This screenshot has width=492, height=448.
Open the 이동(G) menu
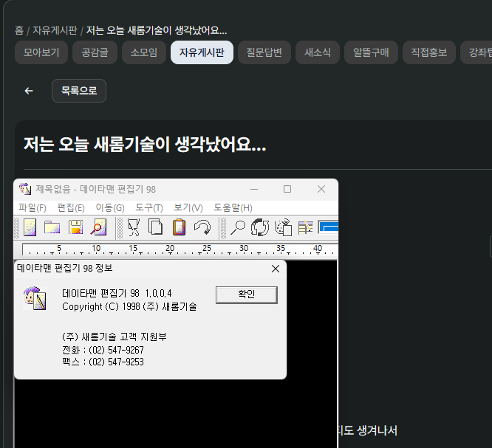pyautogui.click(x=110, y=208)
